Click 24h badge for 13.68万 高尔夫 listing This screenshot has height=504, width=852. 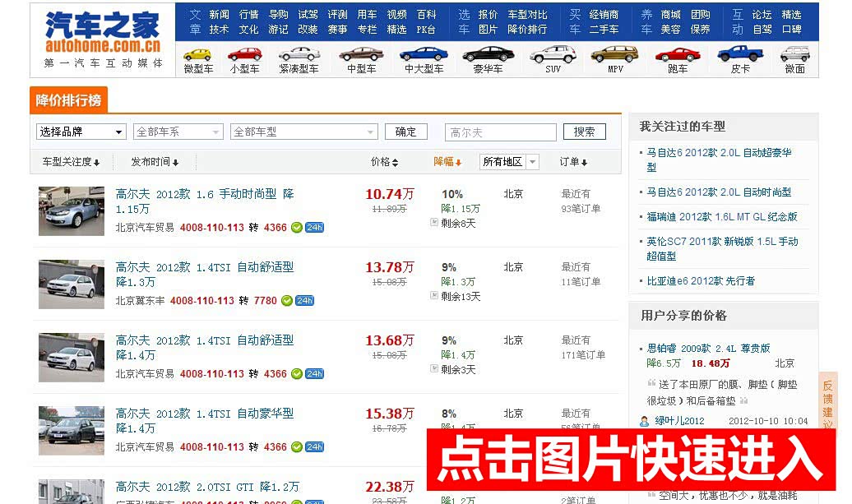315,374
